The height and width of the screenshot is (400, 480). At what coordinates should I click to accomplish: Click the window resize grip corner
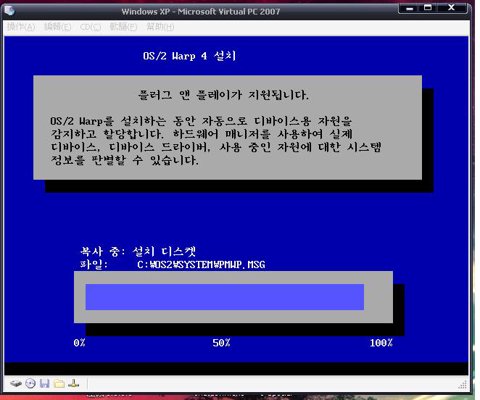[x=463, y=385]
